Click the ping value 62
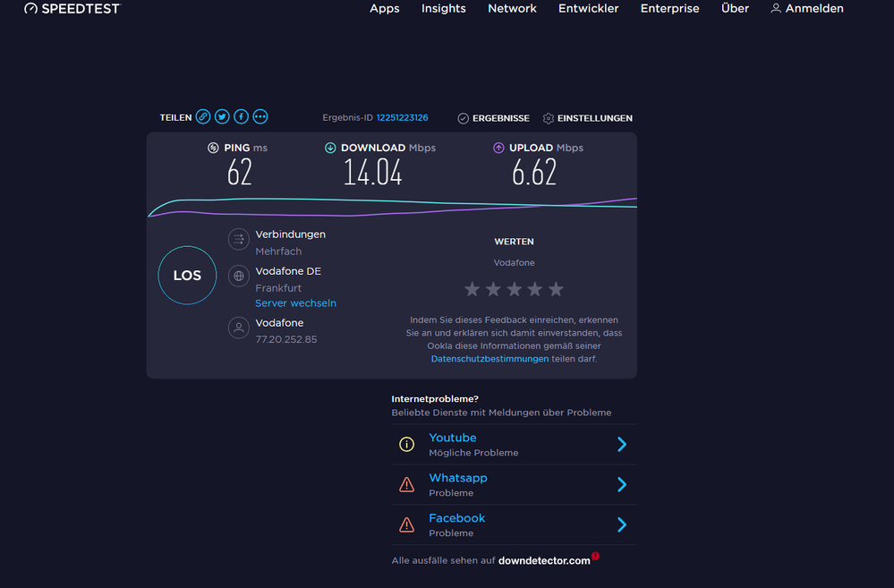This screenshot has width=894, height=588. pyautogui.click(x=240, y=172)
